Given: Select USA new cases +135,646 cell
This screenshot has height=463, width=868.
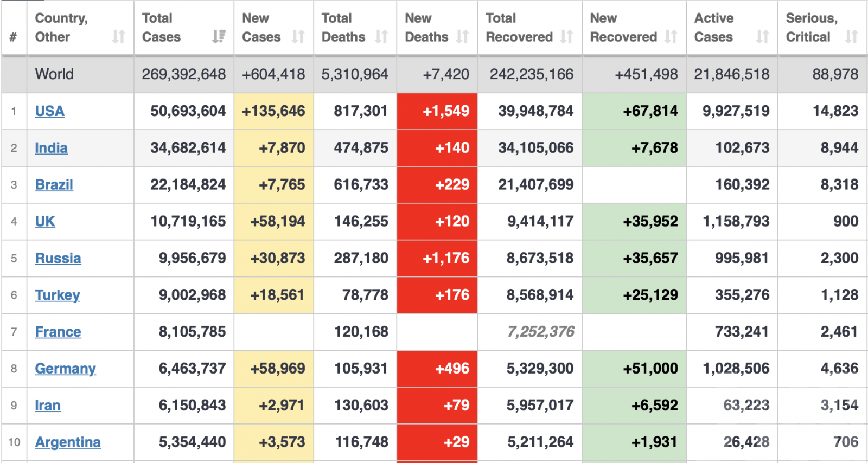Looking at the screenshot, I should tap(274, 111).
